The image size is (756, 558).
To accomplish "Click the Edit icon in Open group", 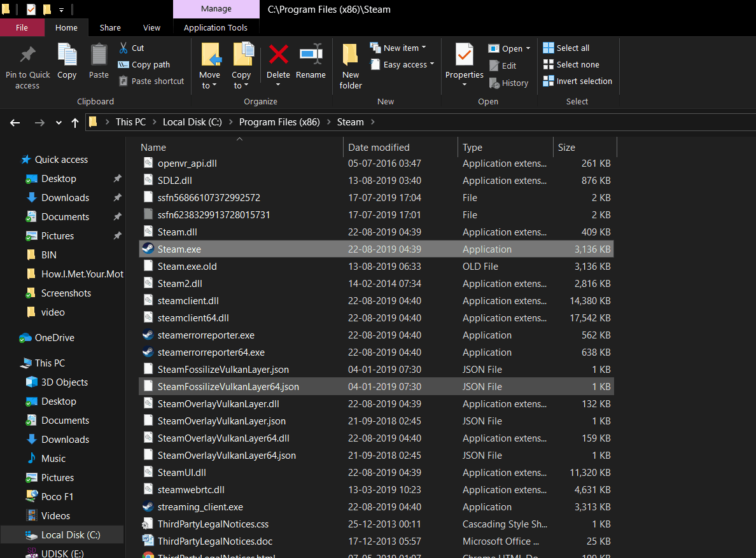I will tap(494, 66).
